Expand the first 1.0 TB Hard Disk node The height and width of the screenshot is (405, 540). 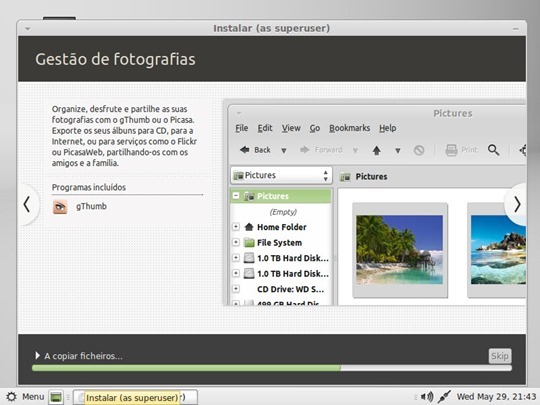point(236,258)
